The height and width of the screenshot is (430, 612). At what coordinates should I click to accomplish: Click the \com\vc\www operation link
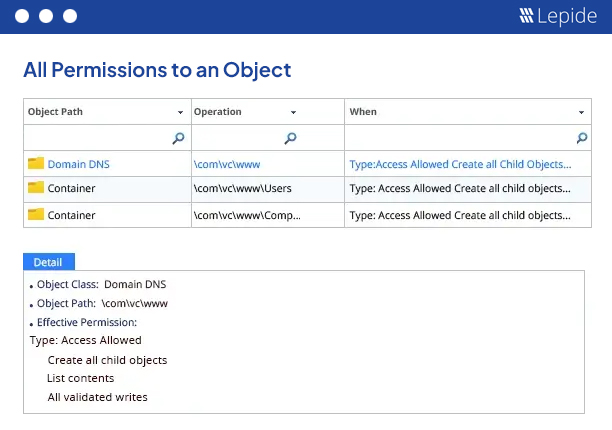point(227,164)
